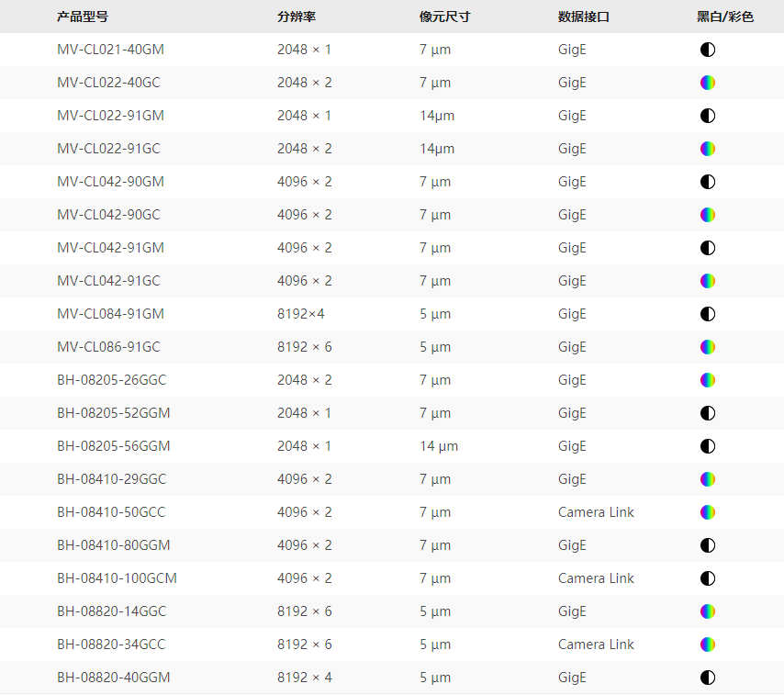This screenshot has height=695, width=784.
Task: Click the monochrome icon for MV-CL021-40GM
Action: [707, 50]
